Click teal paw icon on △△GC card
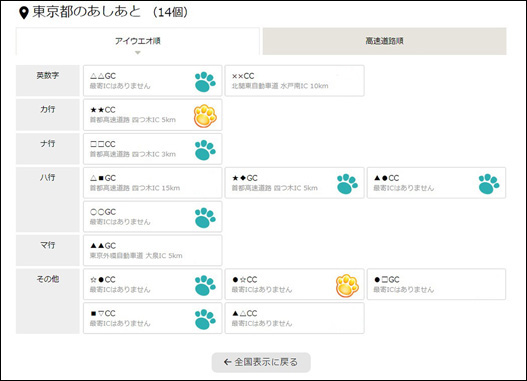The height and width of the screenshot is (381, 527). pos(205,82)
